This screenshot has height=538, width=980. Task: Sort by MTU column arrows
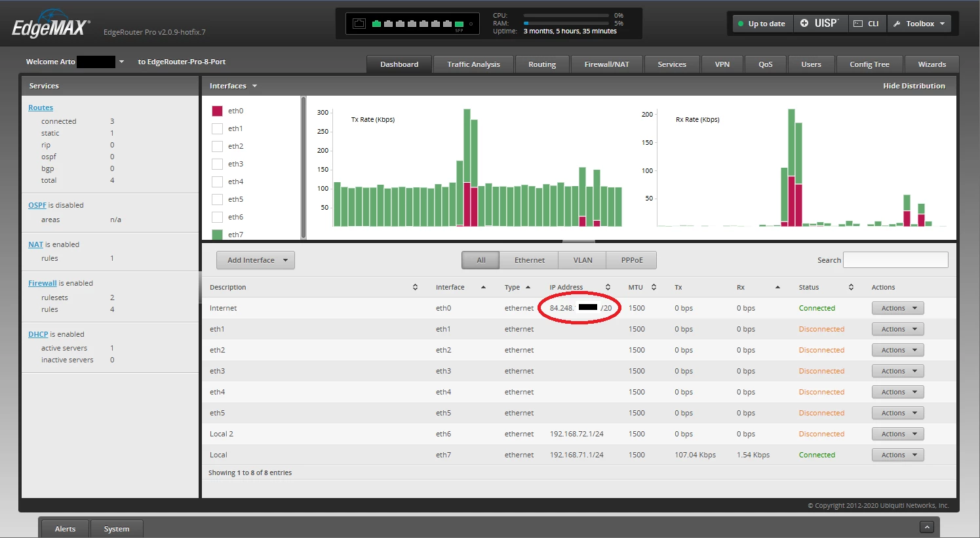click(x=654, y=287)
